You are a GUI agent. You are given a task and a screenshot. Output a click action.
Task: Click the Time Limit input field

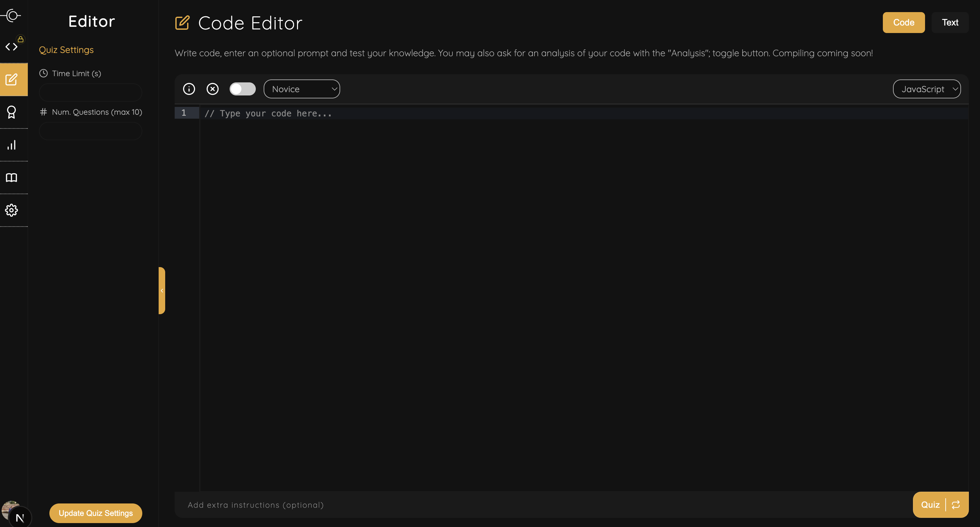(91, 93)
